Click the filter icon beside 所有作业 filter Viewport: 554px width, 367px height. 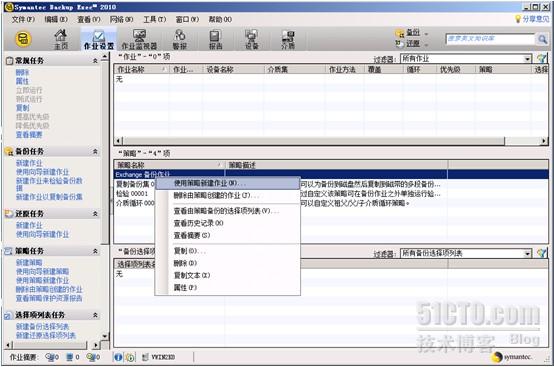542,59
